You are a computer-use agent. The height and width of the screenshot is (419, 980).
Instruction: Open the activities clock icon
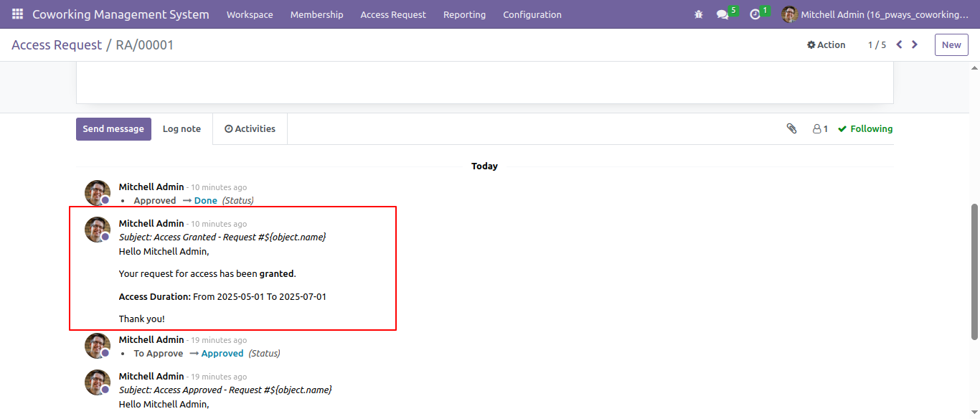pyautogui.click(x=755, y=14)
